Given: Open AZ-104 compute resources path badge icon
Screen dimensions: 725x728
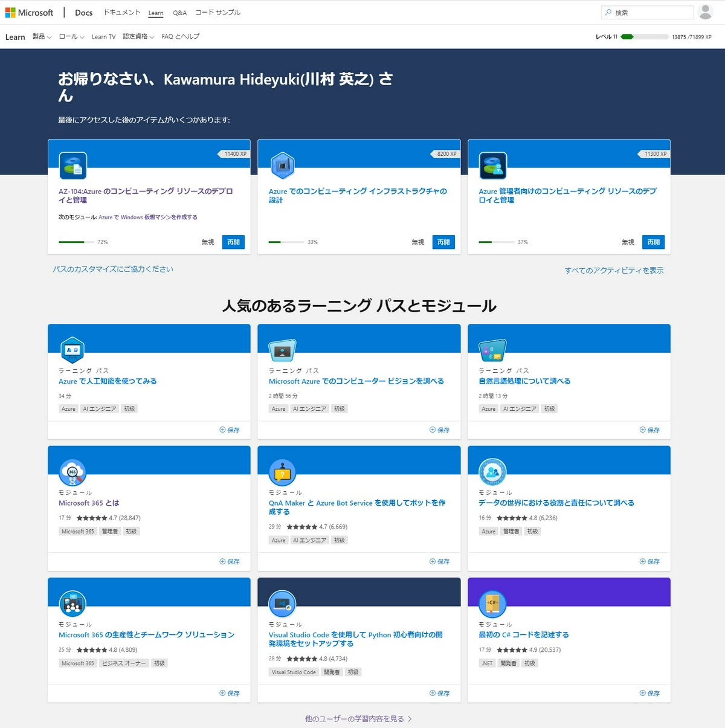Looking at the screenshot, I should [73, 166].
